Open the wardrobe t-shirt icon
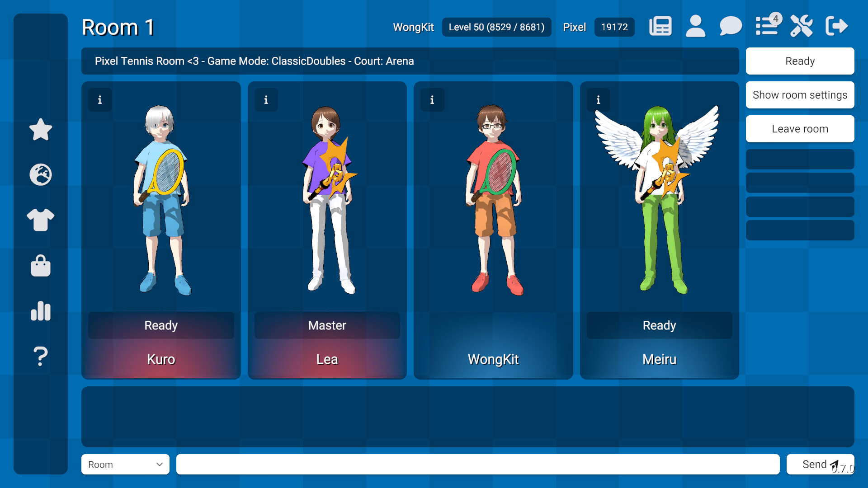868x488 pixels. (41, 220)
